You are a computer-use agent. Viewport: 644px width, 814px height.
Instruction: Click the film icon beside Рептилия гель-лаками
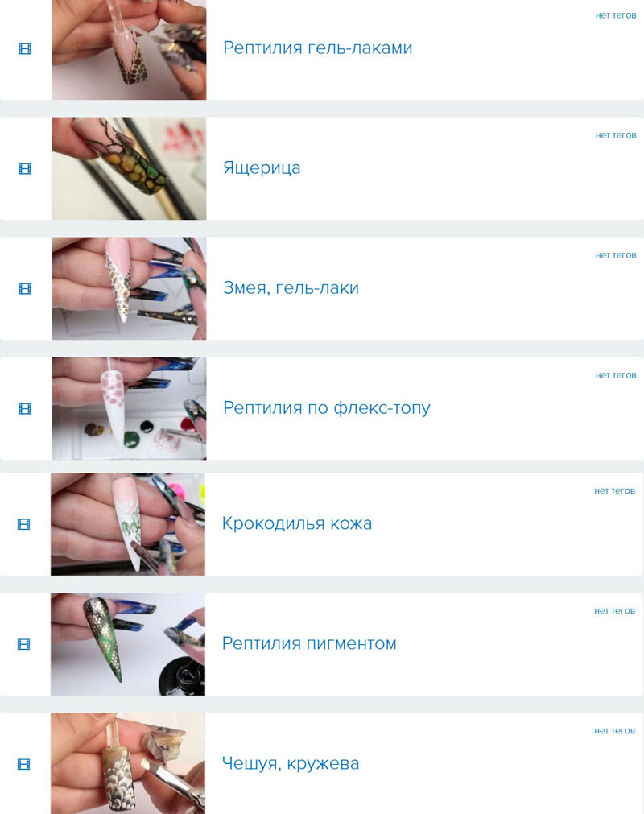(25, 49)
